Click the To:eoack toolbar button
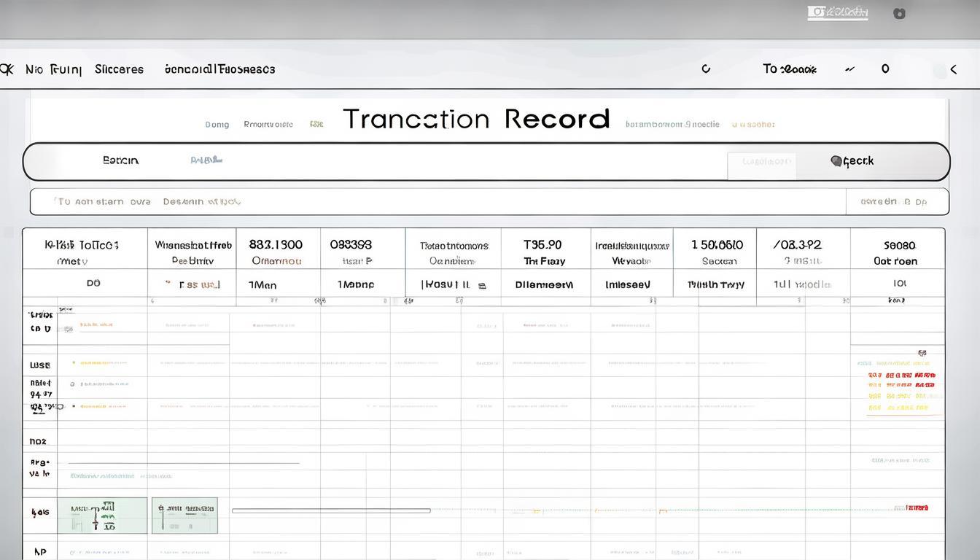Image resolution: width=980 pixels, height=560 pixels. click(789, 69)
